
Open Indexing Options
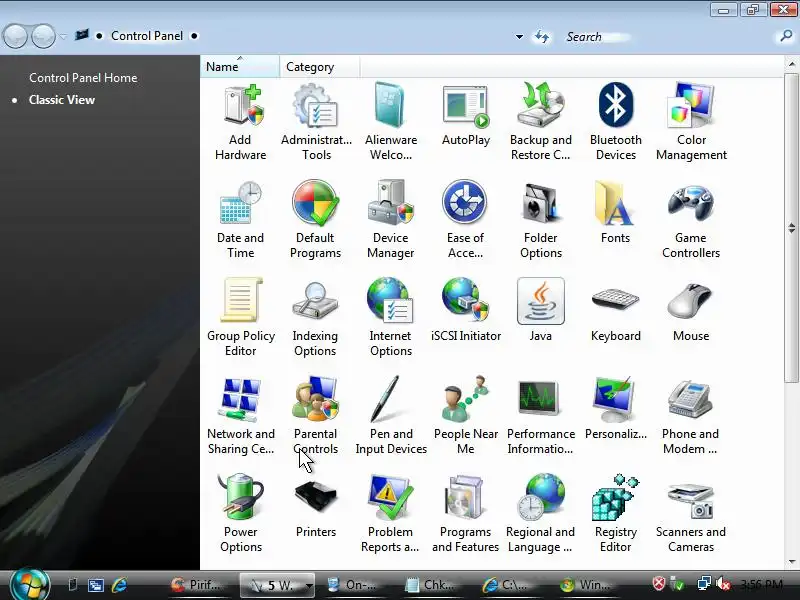(315, 317)
